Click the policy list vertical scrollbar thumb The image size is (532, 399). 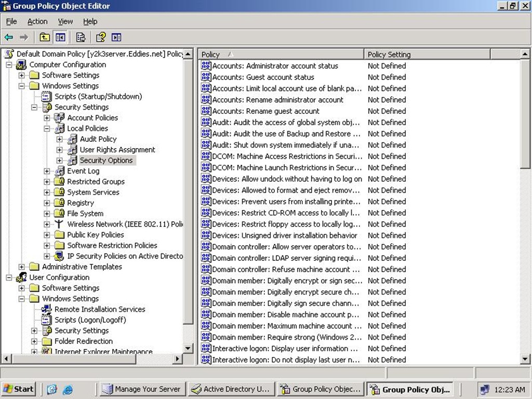[525, 114]
